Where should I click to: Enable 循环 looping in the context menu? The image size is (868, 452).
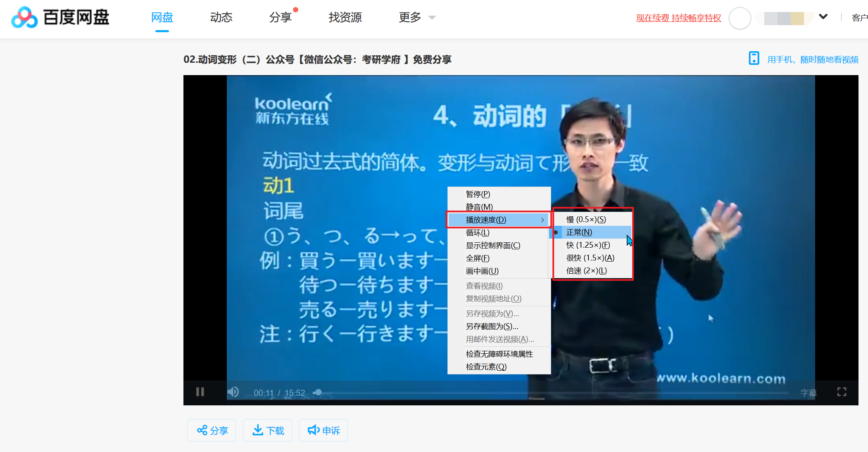[x=478, y=232]
